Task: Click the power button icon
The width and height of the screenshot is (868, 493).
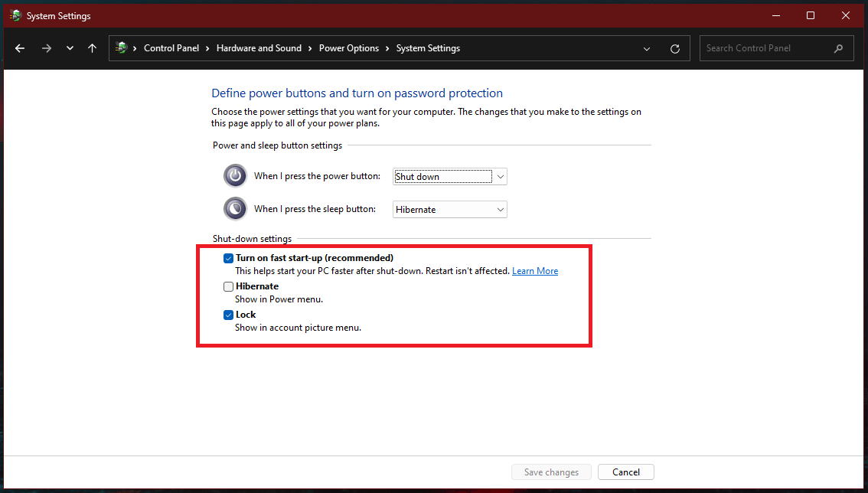Action: point(235,176)
